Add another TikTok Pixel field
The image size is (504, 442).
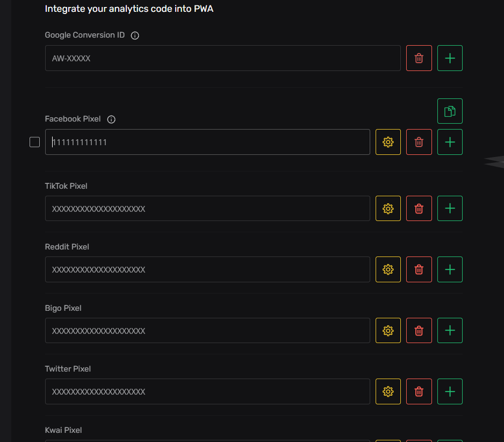point(450,208)
